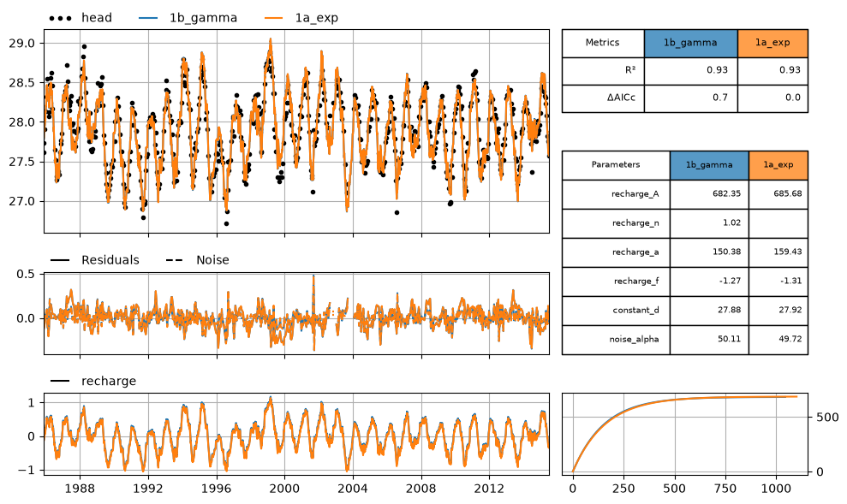Select the noise_alpha value 49.72
This screenshot has width=847, height=504.
click(789, 340)
